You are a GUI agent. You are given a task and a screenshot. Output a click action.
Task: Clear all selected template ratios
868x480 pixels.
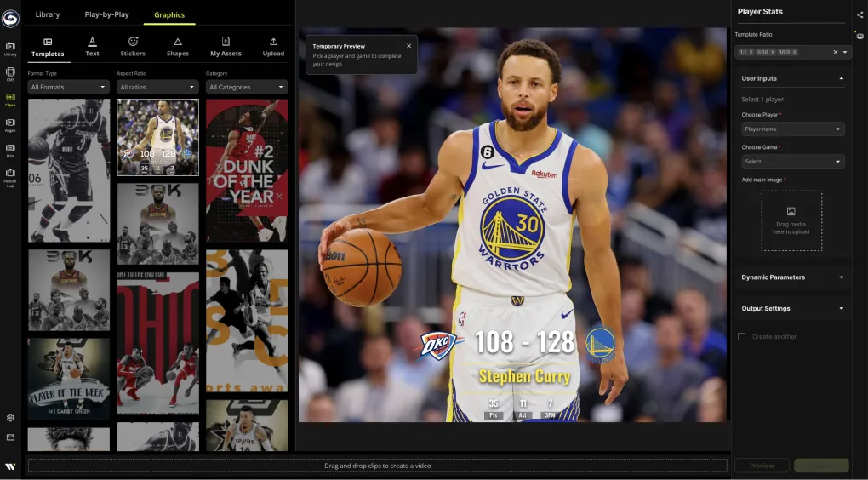[836, 52]
